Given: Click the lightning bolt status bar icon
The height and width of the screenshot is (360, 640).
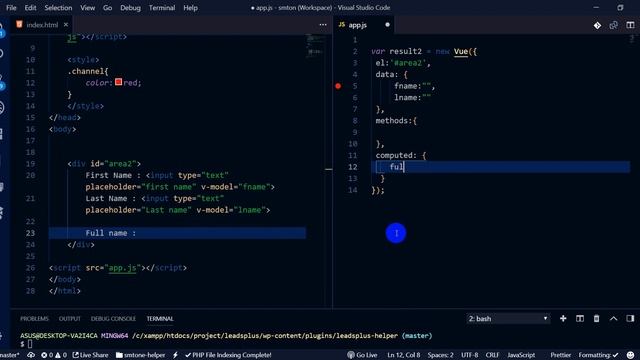Looking at the screenshot, I should pos(176,355).
